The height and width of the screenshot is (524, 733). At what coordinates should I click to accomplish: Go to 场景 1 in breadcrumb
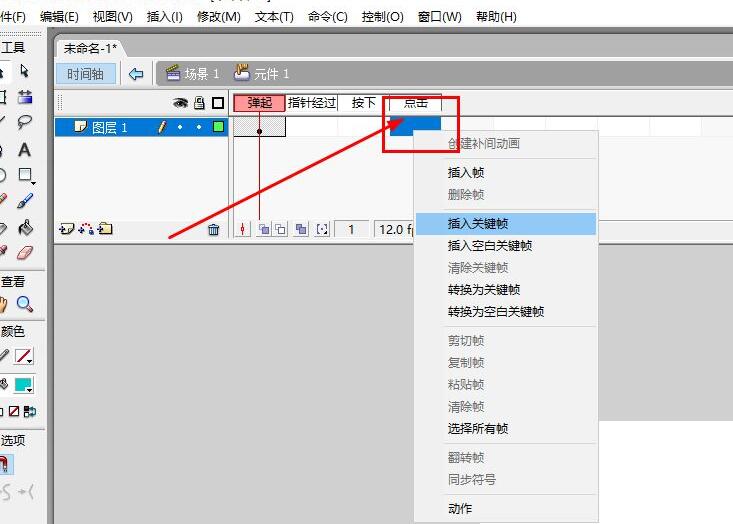(193, 73)
